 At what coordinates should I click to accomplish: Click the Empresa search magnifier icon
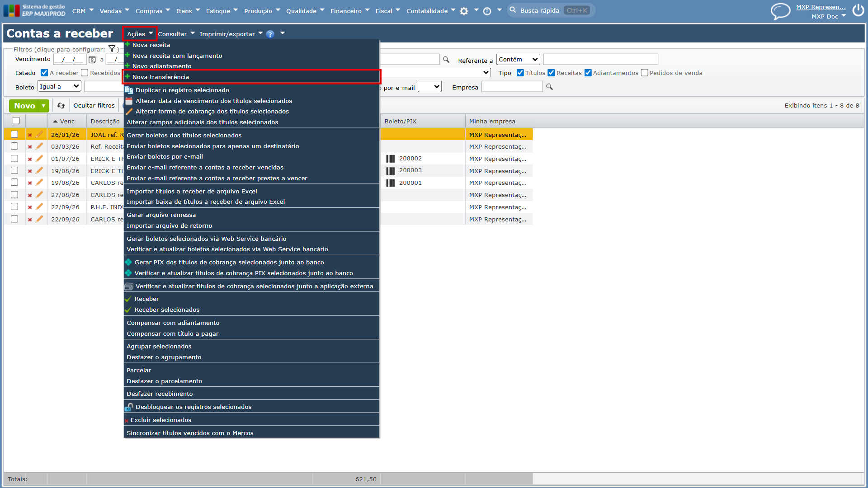coord(549,87)
